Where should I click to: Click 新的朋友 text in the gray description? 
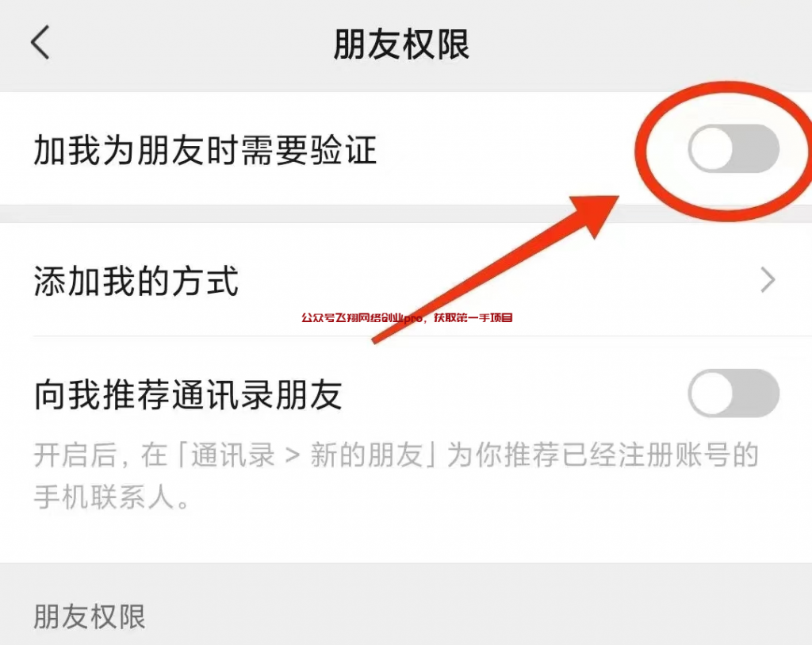click(366, 455)
